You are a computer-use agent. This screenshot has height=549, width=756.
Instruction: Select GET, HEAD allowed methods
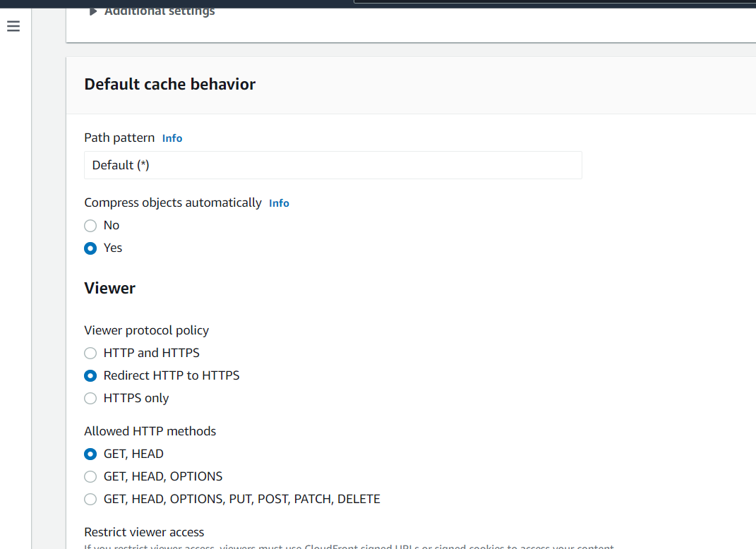(x=90, y=454)
